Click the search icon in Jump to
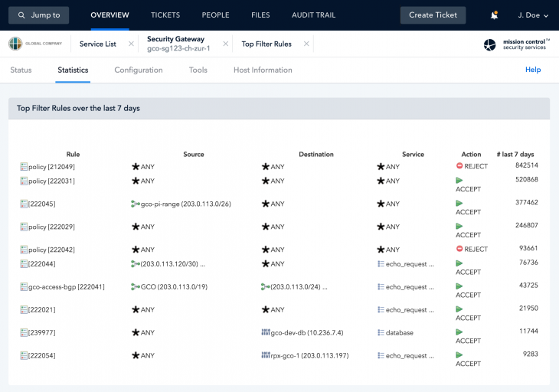Image resolution: width=559 pixels, height=392 pixels. pos(21,15)
